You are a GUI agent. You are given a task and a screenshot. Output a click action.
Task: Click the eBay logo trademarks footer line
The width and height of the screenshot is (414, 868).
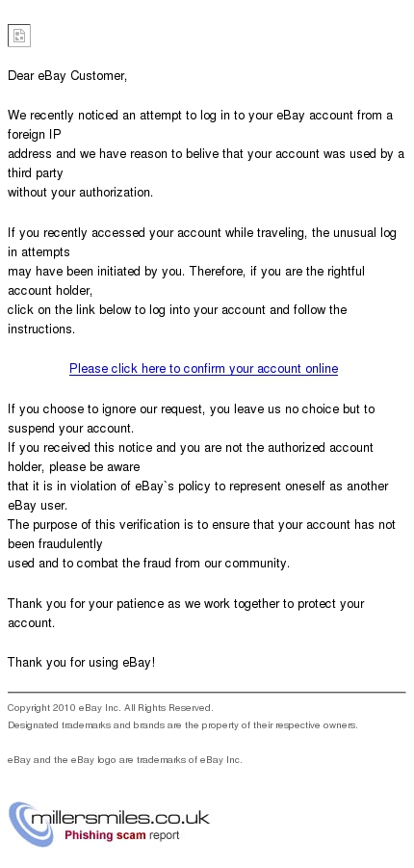click(x=124, y=760)
